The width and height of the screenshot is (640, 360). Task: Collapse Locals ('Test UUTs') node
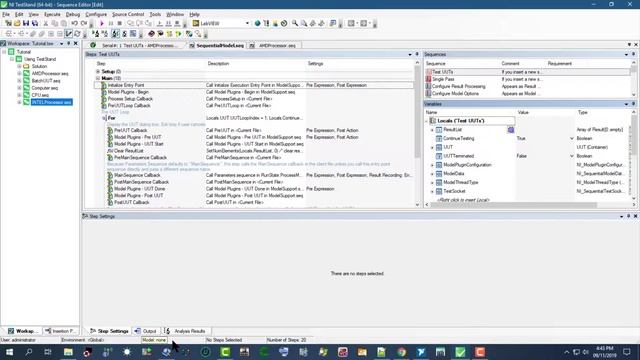427,121
